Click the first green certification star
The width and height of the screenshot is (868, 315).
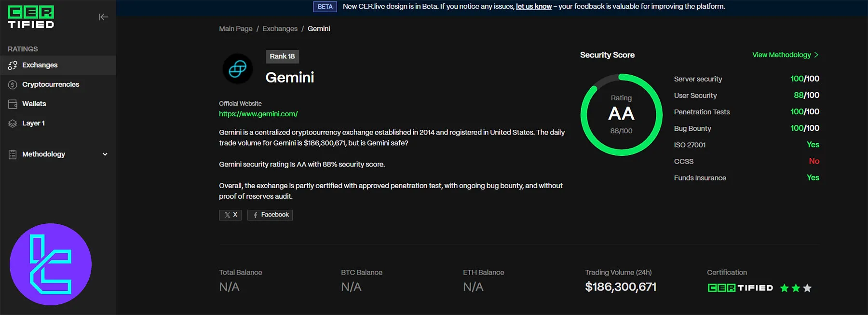[785, 288]
